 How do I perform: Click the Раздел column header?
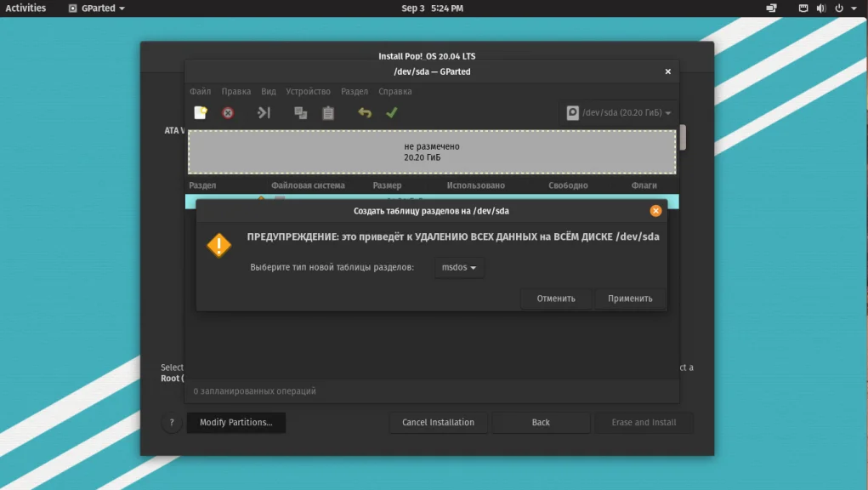tap(202, 185)
